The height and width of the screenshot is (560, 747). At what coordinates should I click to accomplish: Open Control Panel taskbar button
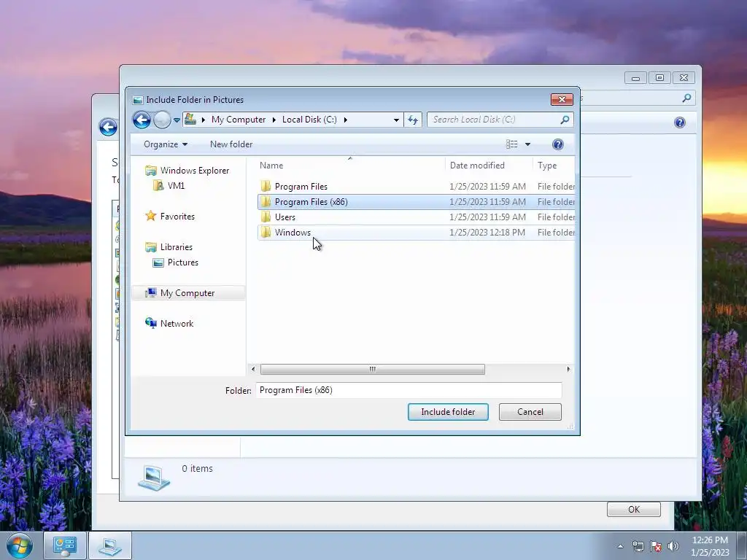[x=65, y=545]
